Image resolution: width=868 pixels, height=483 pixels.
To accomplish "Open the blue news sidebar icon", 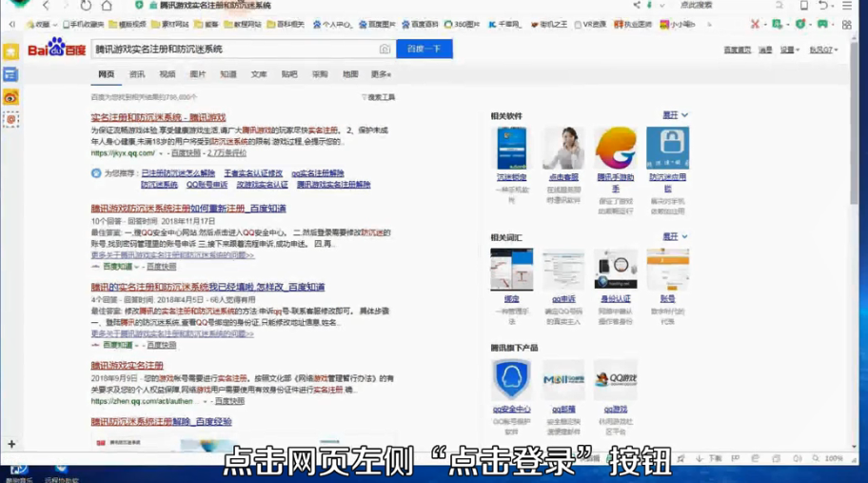I will tap(10, 74).
